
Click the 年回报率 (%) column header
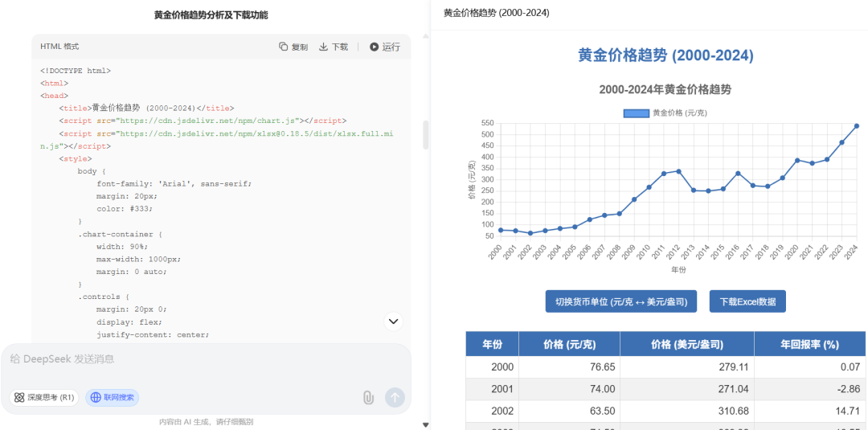809,344
